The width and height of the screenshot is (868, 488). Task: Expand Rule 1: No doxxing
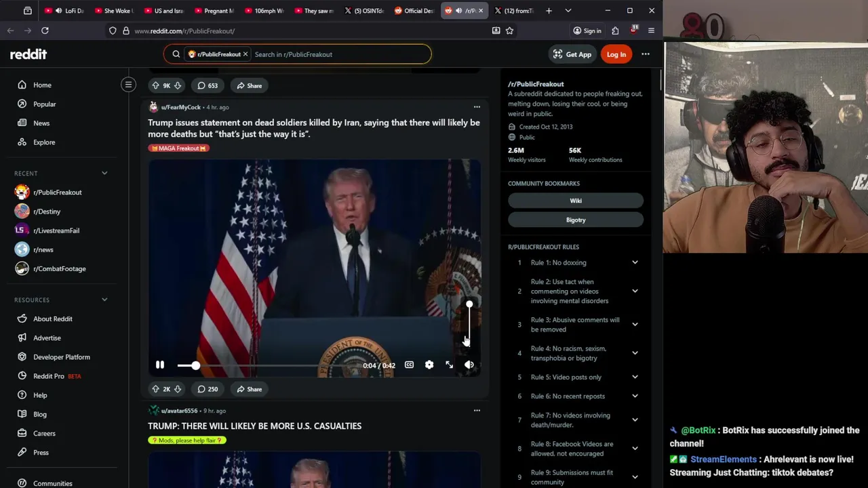point(635,262)
